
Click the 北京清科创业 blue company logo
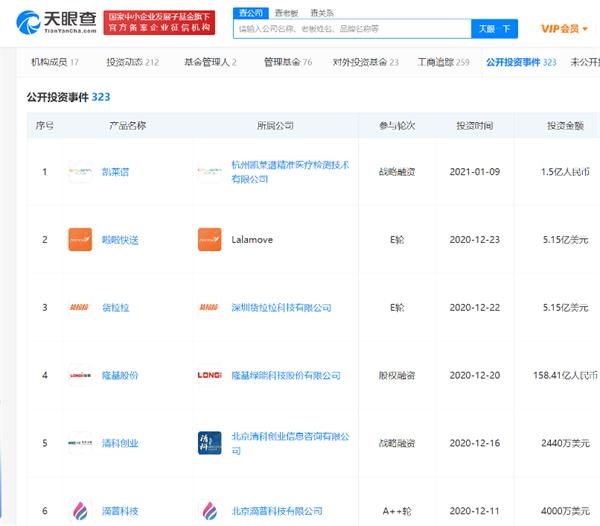(x=209, y=443)
